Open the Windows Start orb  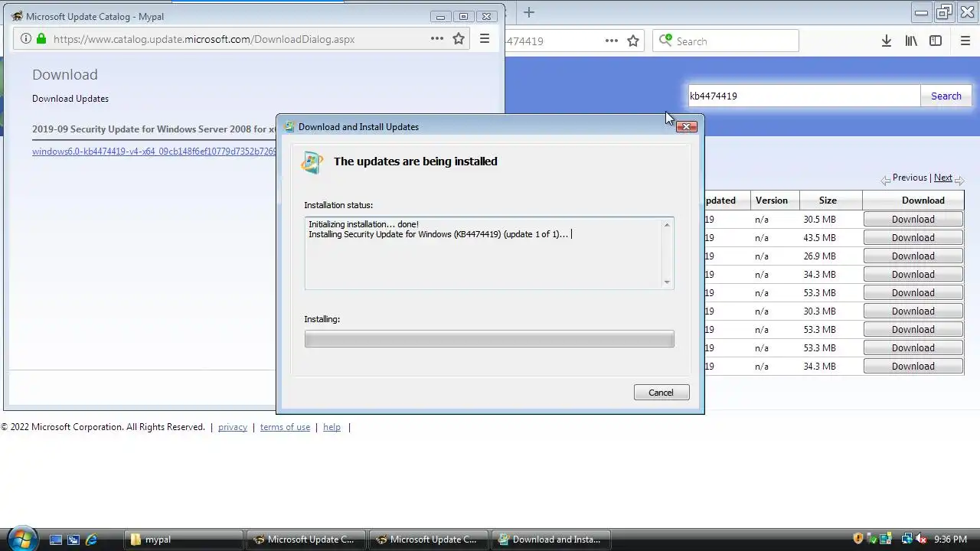pyautogui.click(x=21, y=538)
